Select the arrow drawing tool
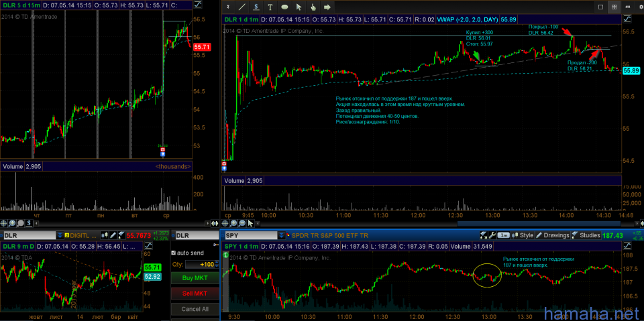This screenshot has height=321, width=644. (x=327, y=7)
